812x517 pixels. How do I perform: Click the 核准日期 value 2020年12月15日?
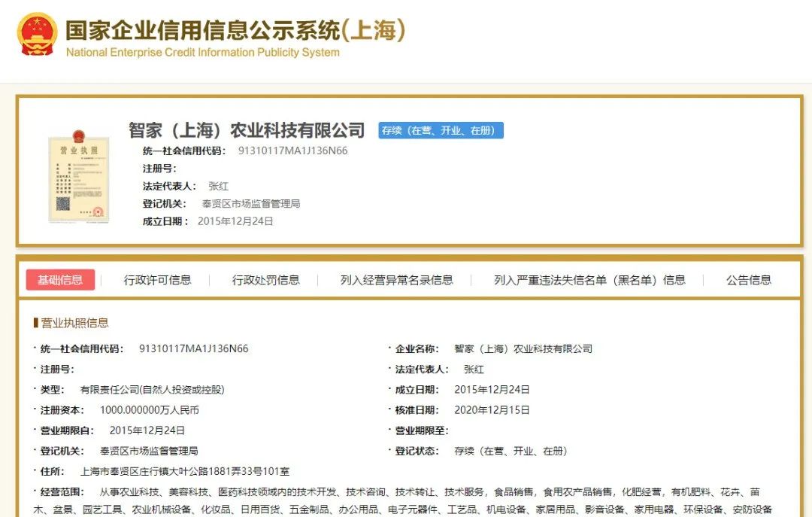coord(492,410)
